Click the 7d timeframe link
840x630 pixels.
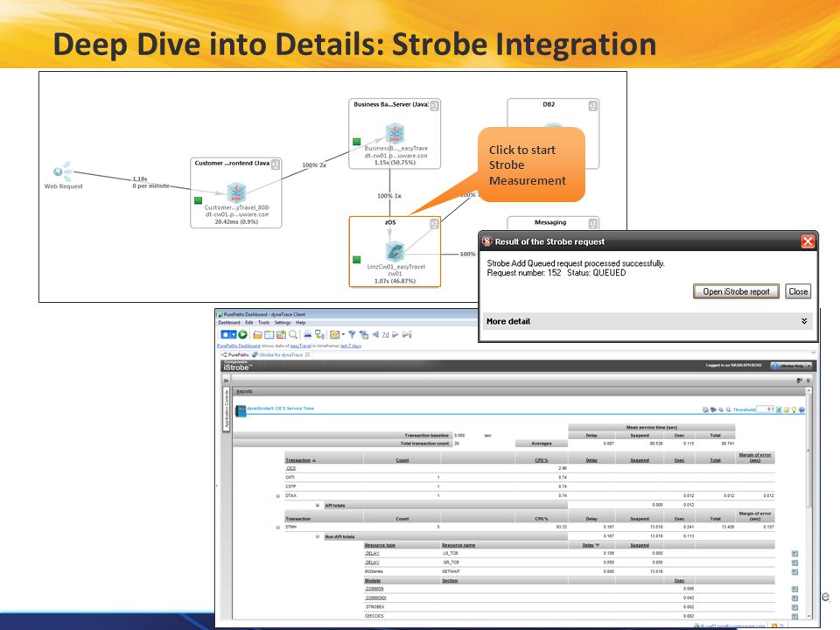coord(385,335)
